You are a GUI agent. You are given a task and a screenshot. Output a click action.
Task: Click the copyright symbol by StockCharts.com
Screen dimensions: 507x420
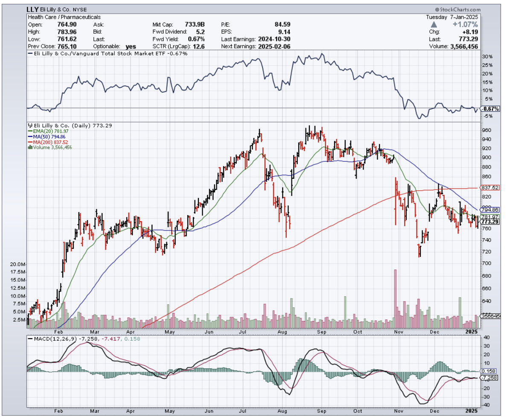point(437,10)
